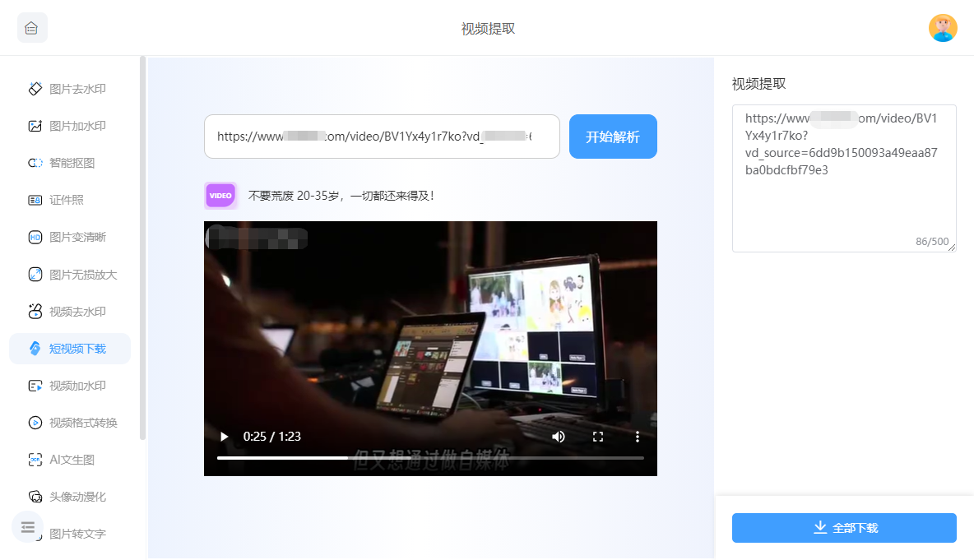The image size is (974, 560).
Task: Click the 全部下载 button
Action: (x=844, y=528)
